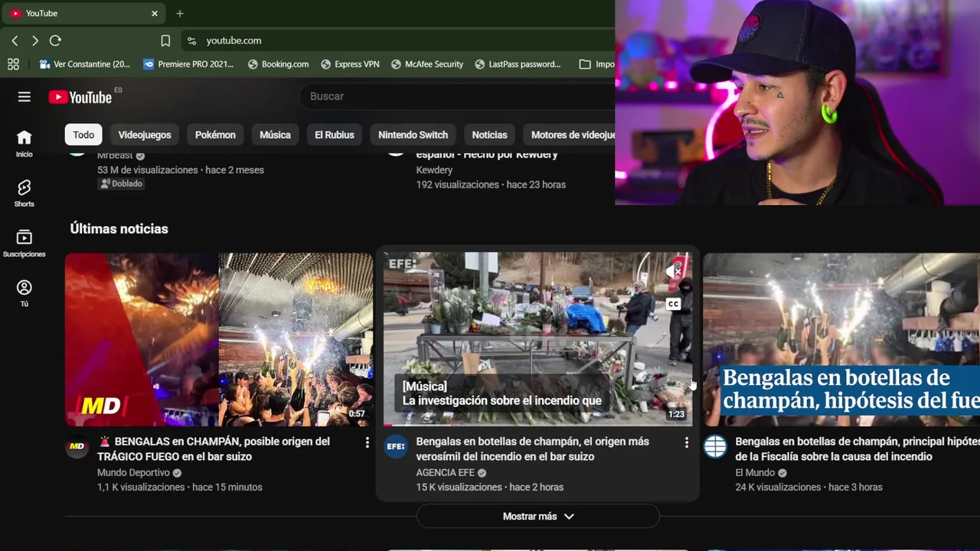Open El Mundo video title about Fiscalía
The image size is (980, 551).
[857, 449]
